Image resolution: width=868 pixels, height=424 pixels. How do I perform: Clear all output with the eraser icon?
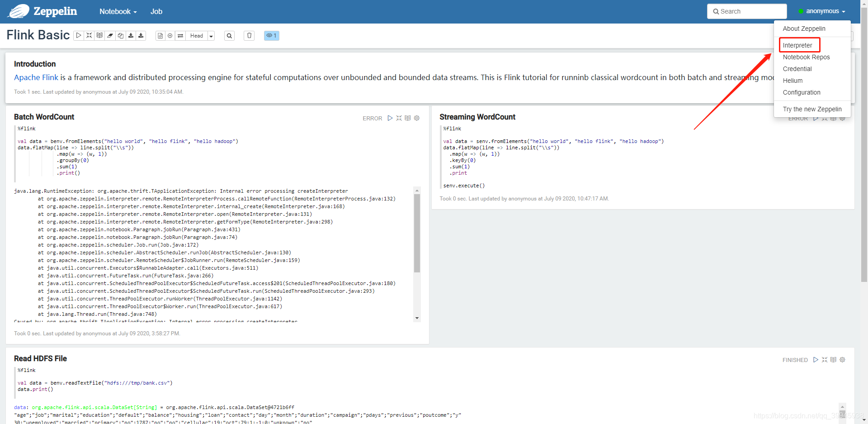110,35
